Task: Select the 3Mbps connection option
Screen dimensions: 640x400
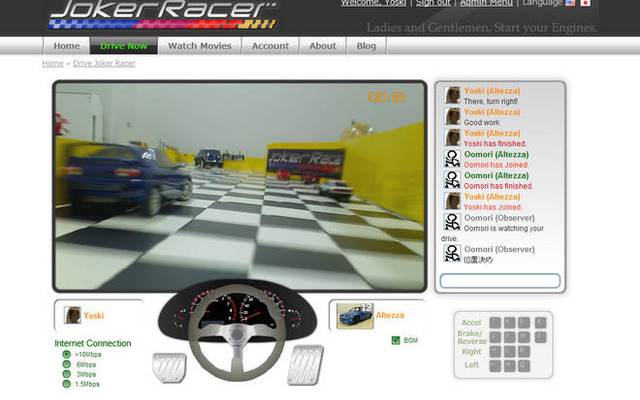Action: tap(67, 374)
